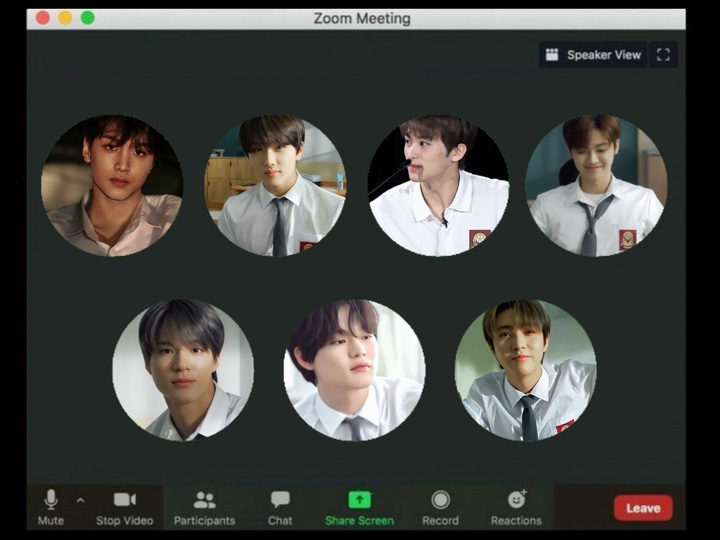720x540 pixels.
Task: Open the Chat panel
Action: point(280,500)
